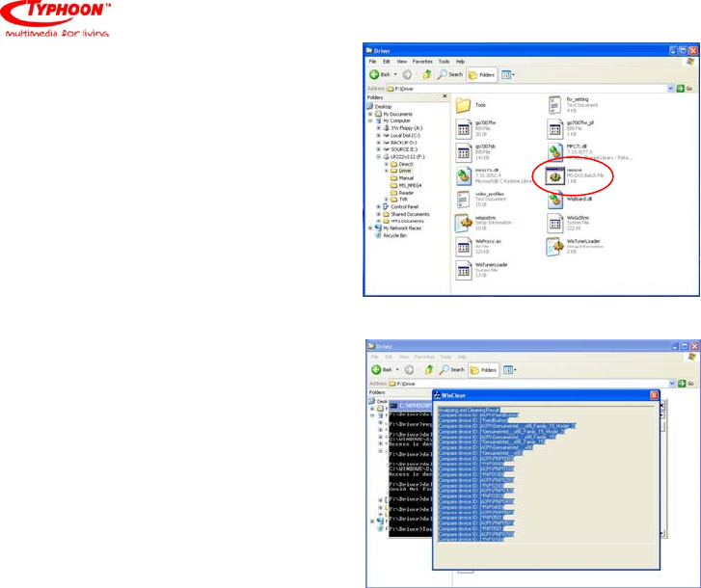Open Back history arrow in file-list Driver window
Screen dimensions: 701x588
[395, 74]
